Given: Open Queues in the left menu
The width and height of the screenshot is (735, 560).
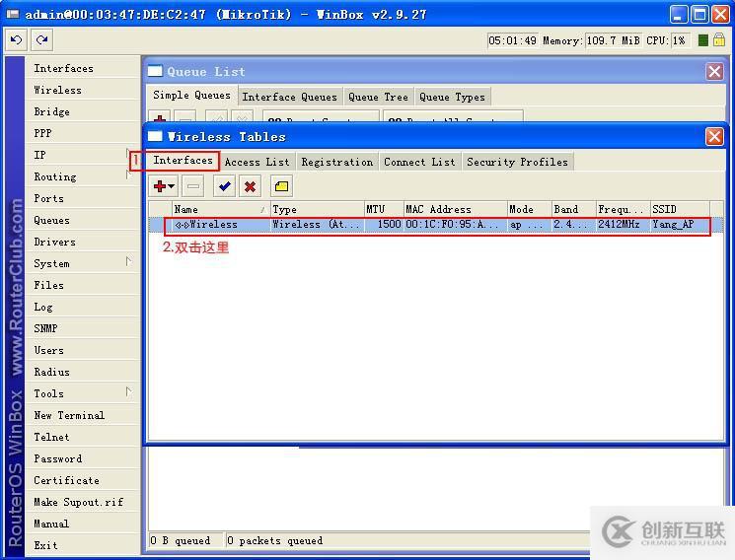Looking at the screenshot, I should click(83, 220).
